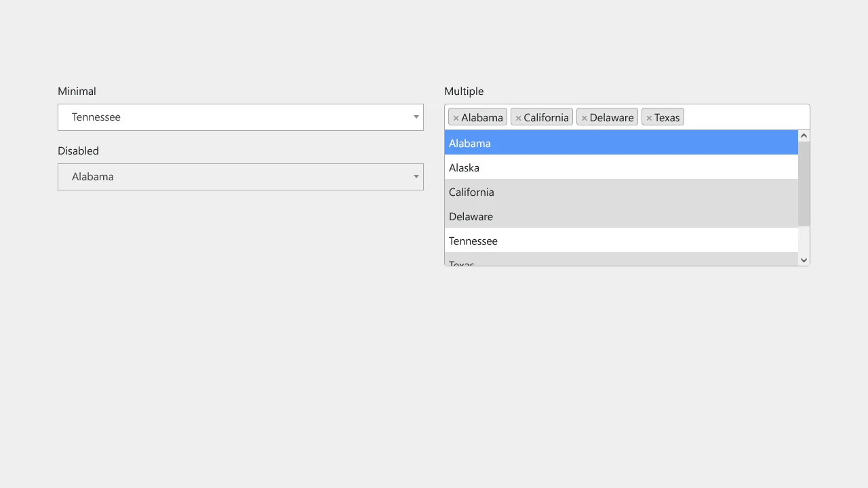Click the scrollbar up arrow
The width and height of the screenshot is (868, 488).
tap(804, 135)
